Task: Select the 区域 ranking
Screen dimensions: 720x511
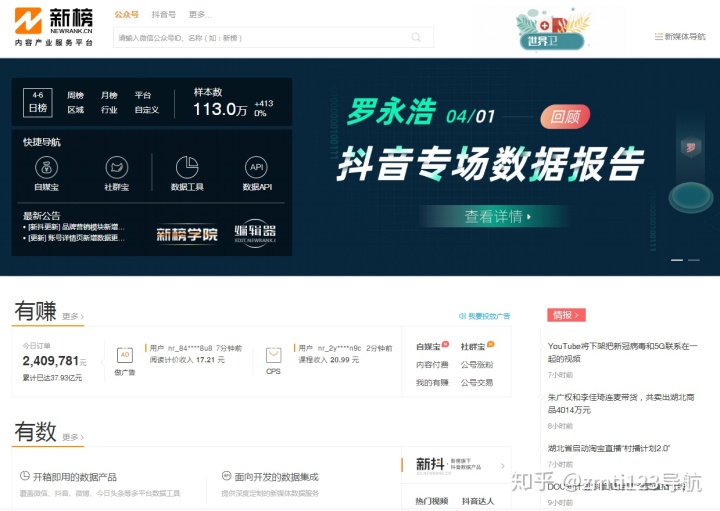Action: click(x=75, y=110)
